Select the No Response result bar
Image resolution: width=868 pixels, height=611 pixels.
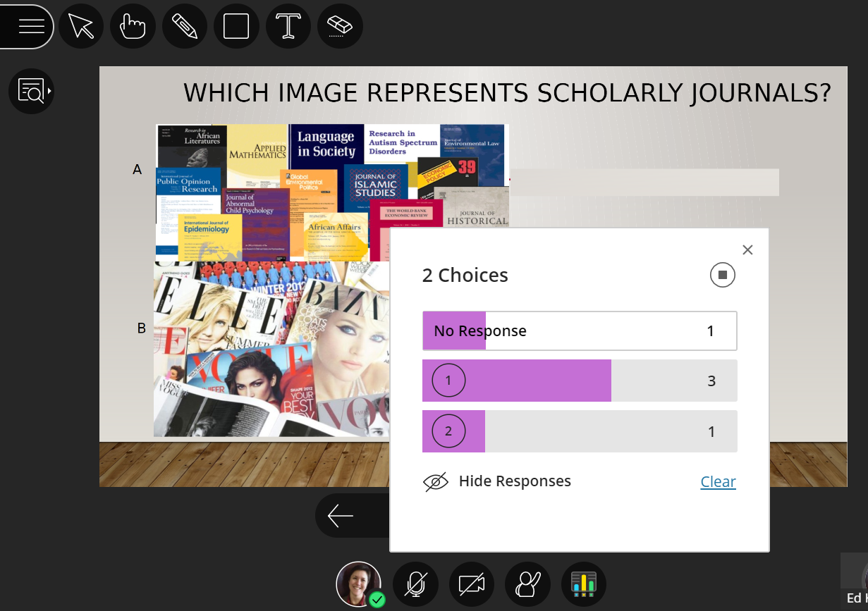click(579, 331)
